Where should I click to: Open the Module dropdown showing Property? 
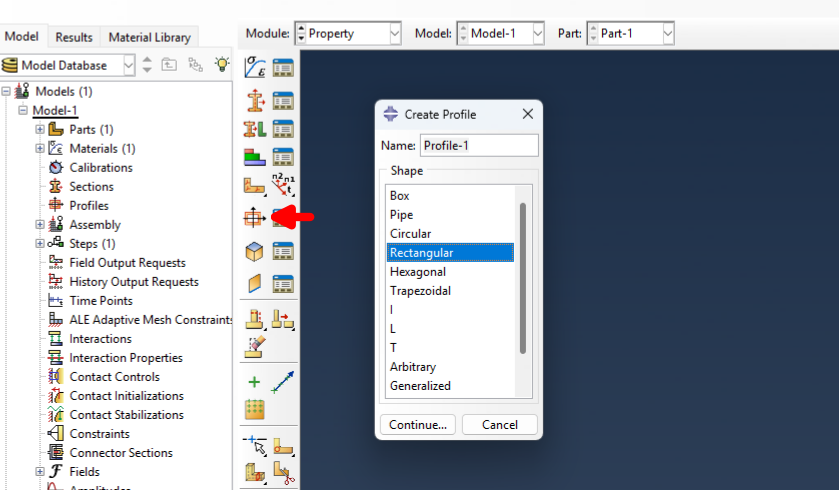347,33
